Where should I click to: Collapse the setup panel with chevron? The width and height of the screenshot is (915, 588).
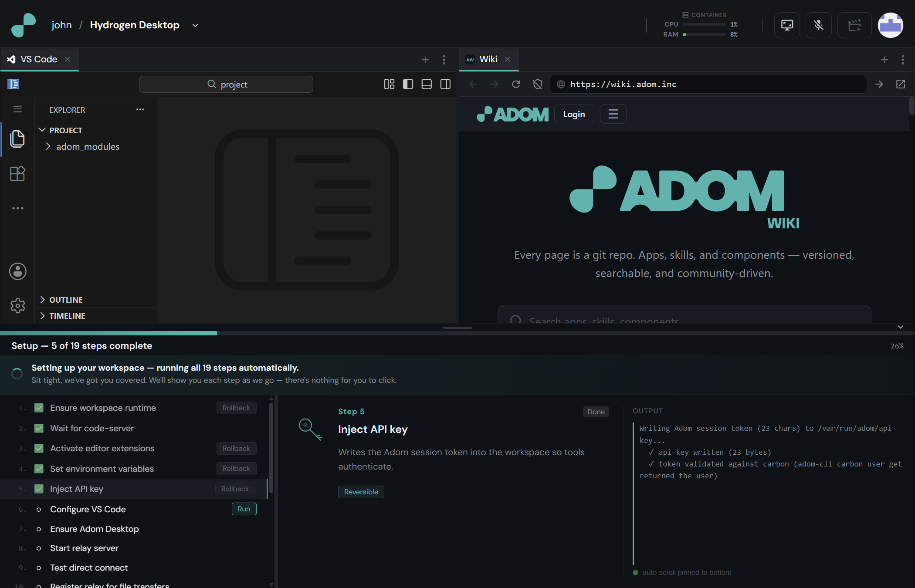[901, 327]
